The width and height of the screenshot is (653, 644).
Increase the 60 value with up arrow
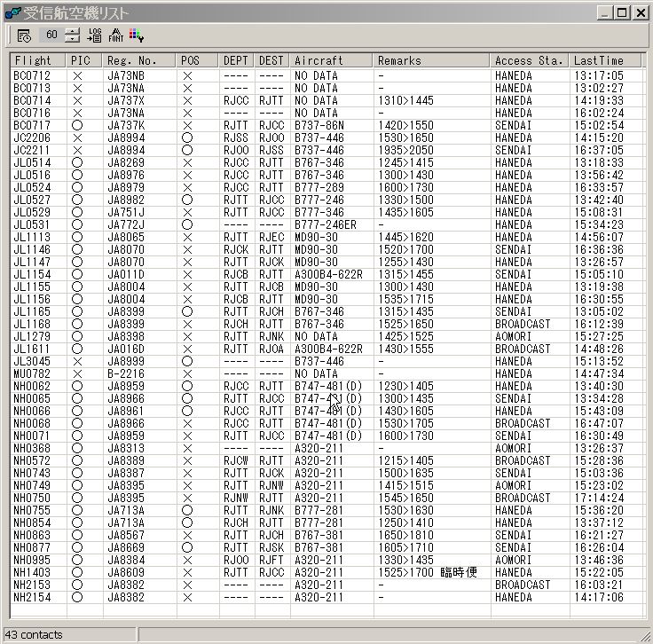click(x=72, y=32)
